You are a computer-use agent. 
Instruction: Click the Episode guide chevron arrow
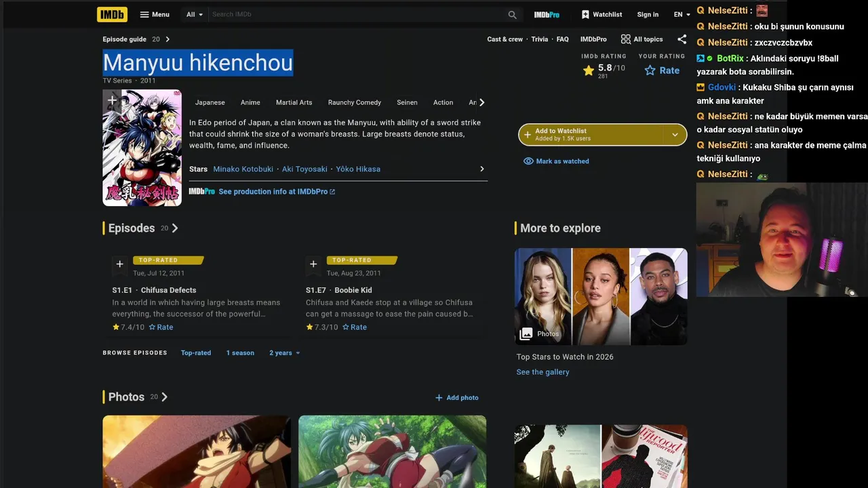pos(167,39)
